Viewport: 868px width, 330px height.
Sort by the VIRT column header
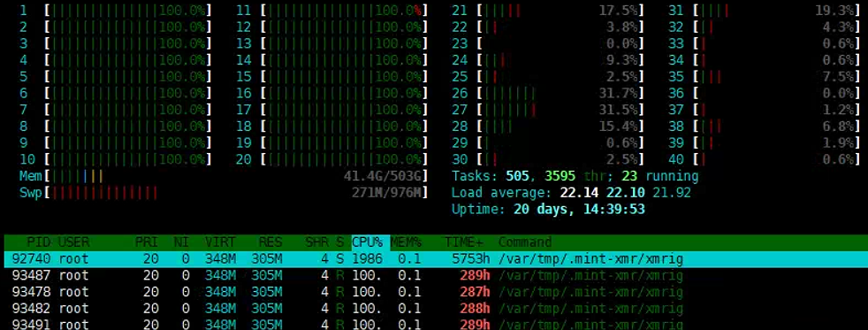pos(220,242)
